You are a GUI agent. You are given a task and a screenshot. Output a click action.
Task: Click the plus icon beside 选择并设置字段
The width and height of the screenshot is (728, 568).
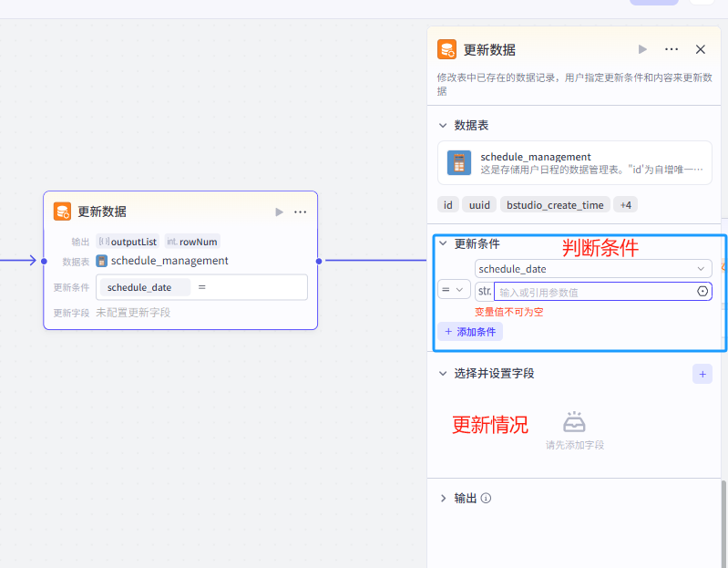click(x=702, y=373)
